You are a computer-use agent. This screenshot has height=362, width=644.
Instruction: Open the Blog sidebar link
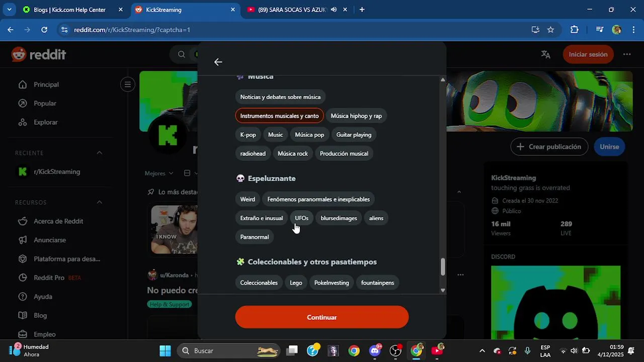(x=40, y=315)
